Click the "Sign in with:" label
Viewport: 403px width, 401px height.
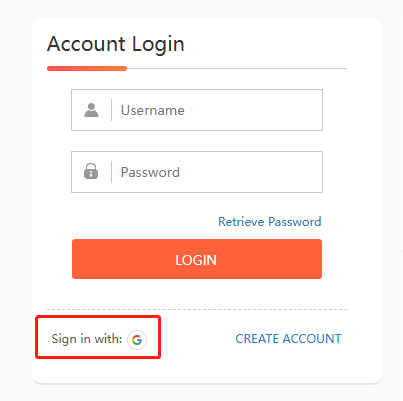(87, 339)
